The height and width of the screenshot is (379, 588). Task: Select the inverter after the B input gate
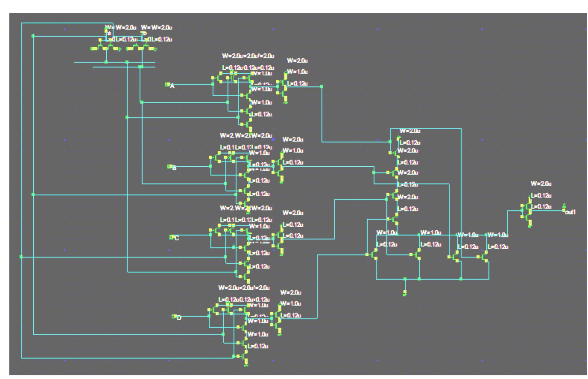point(278,167)
